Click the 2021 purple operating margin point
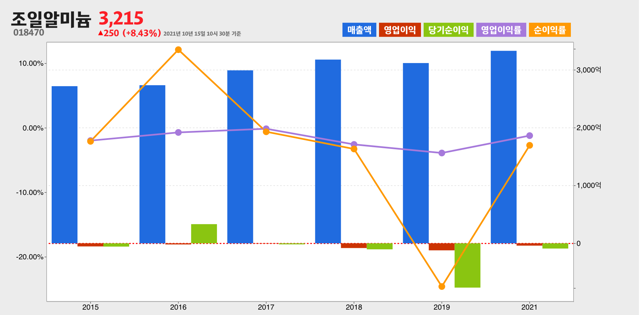Screen dimensions: 644x315 [530, 136]
